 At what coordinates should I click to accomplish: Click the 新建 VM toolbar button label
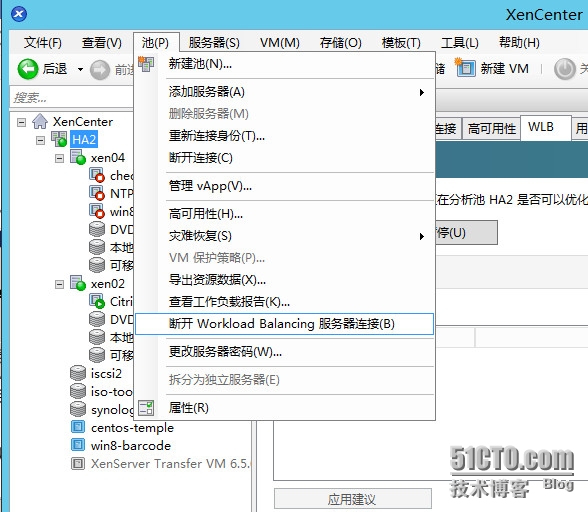pyautogui.click(x=504, y=69)
